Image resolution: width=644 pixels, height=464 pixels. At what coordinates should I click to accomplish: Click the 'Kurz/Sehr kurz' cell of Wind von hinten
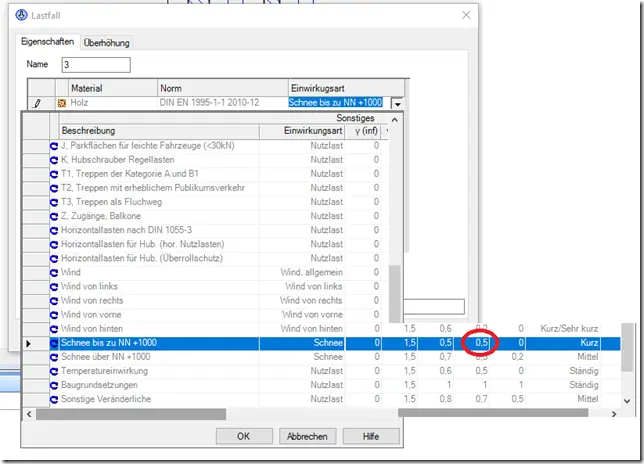[569, 329]
